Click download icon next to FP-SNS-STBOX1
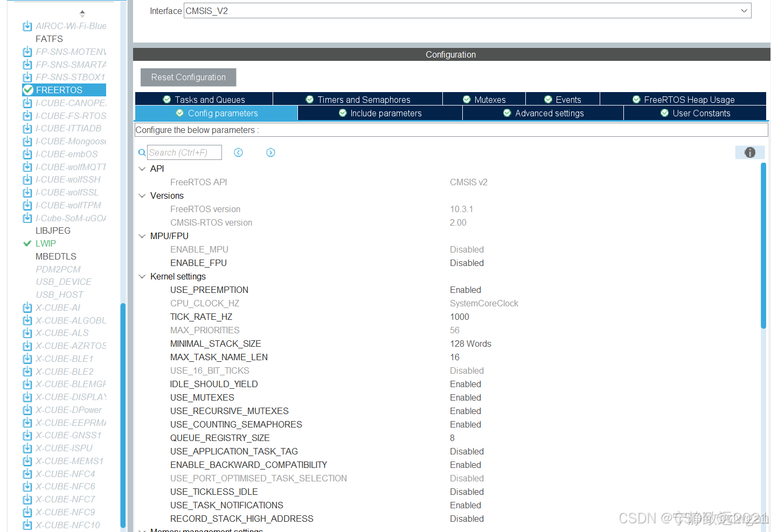 tap(27, 77)
